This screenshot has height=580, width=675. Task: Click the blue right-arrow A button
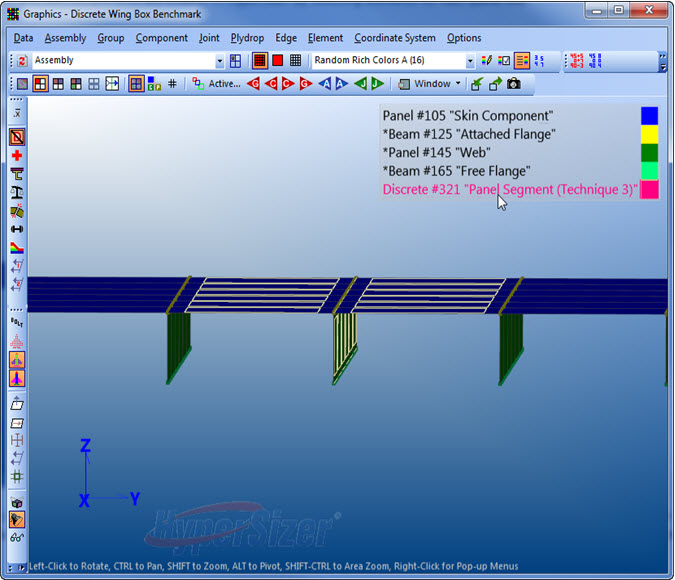pyautogui.click(x=342, y=84)
